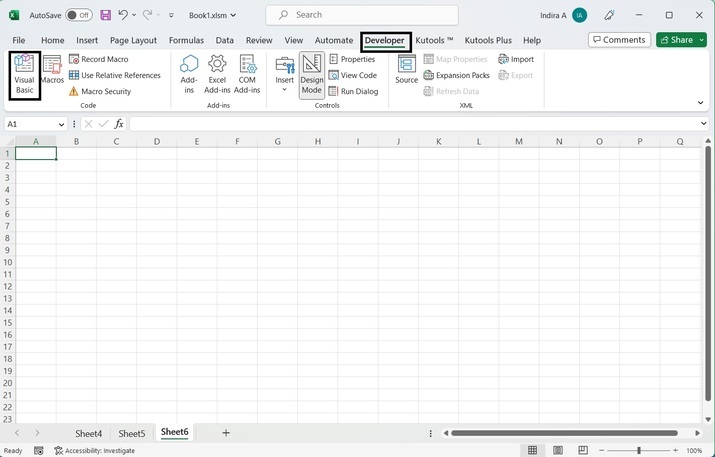Save the workbook with the save icon
Image resolution: width=715 pixels, height=457 pixels.
click(105, 15)
